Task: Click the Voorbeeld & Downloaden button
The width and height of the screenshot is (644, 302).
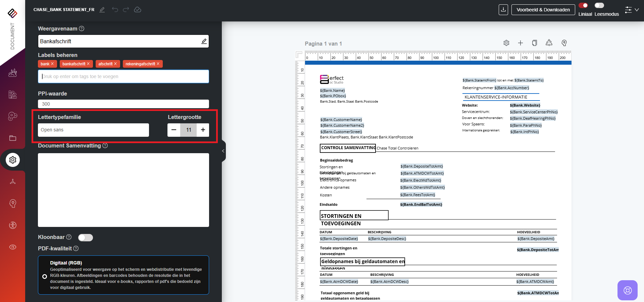Action: pos(543,10)
